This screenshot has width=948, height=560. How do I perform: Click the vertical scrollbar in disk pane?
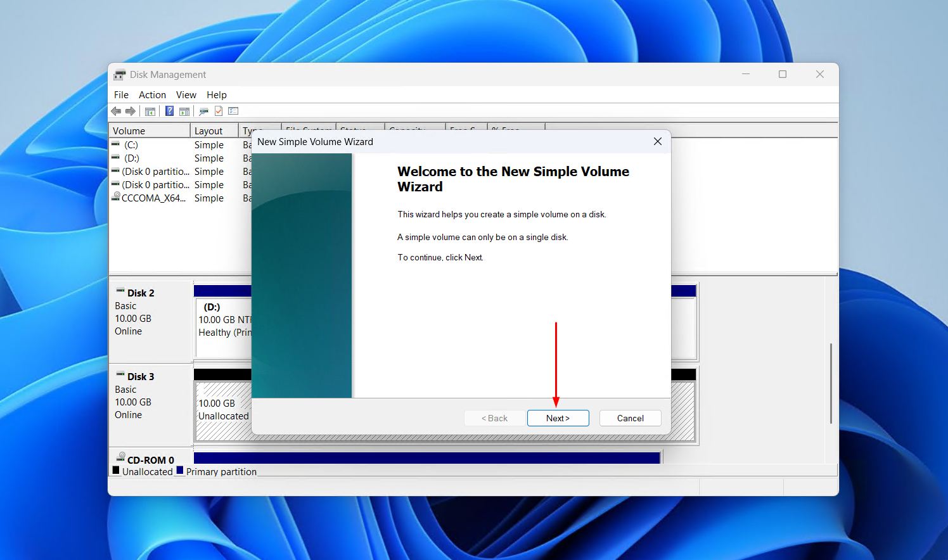point(831,383)
